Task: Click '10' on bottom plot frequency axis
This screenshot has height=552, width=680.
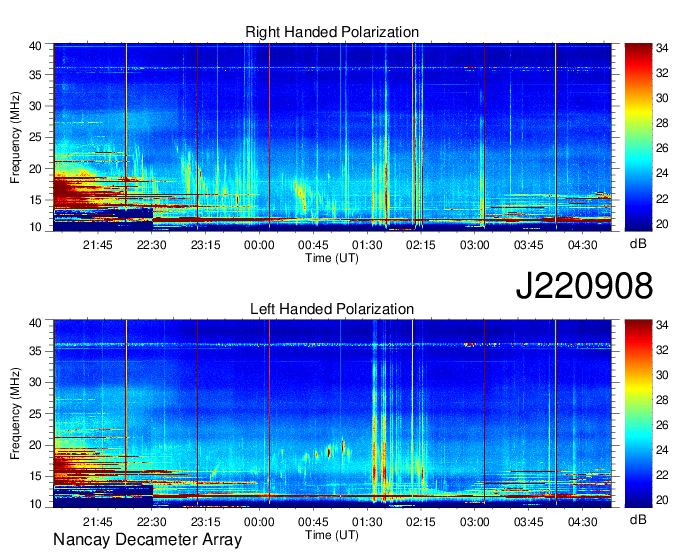Action: [35, 504]
